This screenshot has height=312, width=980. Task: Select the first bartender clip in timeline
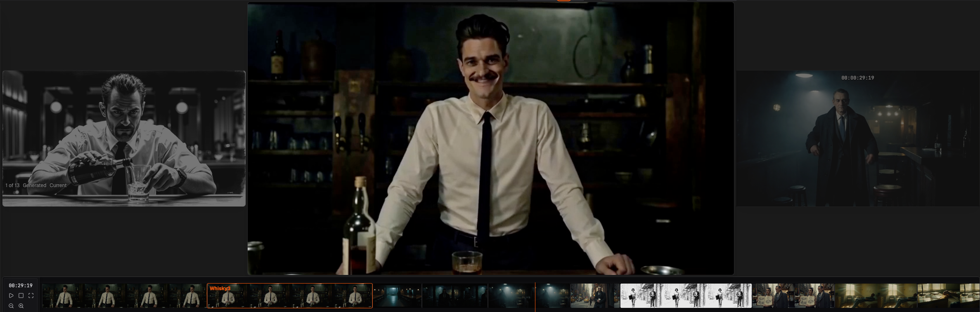point(124,296)
